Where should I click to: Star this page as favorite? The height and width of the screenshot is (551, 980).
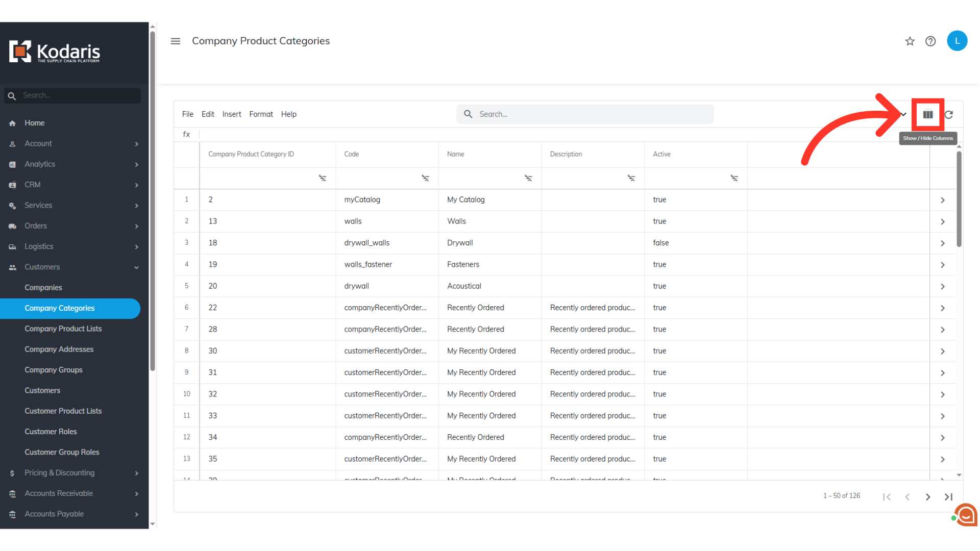(910, 41)
